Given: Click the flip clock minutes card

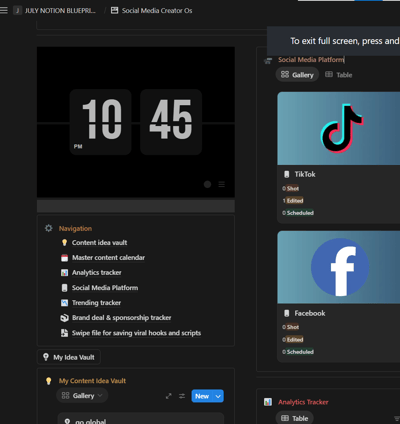Looking at the screenshot, I should coord(171,122).
